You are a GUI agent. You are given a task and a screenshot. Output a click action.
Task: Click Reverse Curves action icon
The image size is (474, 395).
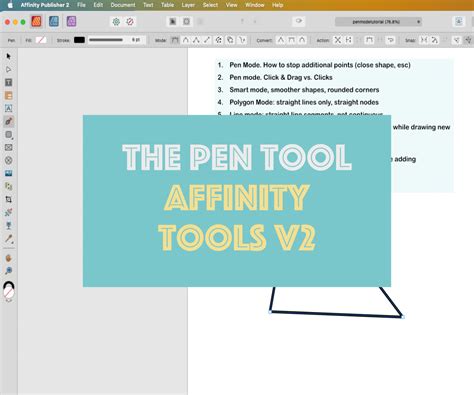[390, 40]
